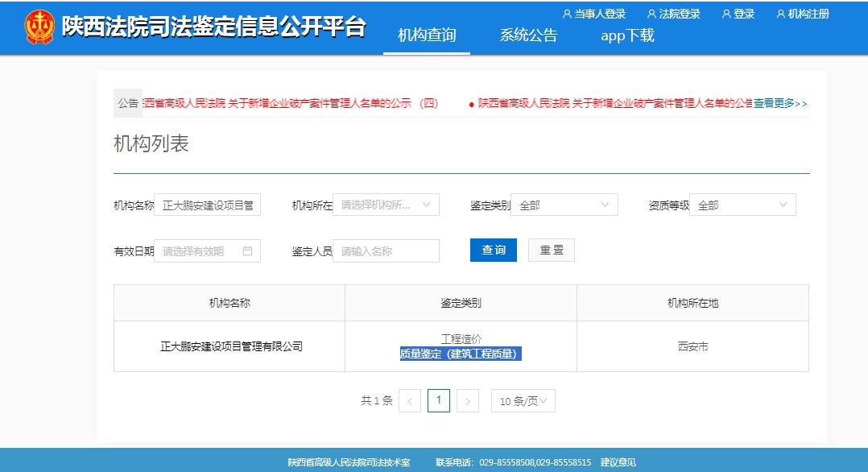Open 当事人登录 party login
This screenshot has width=868, height=472.
(594, 14)
